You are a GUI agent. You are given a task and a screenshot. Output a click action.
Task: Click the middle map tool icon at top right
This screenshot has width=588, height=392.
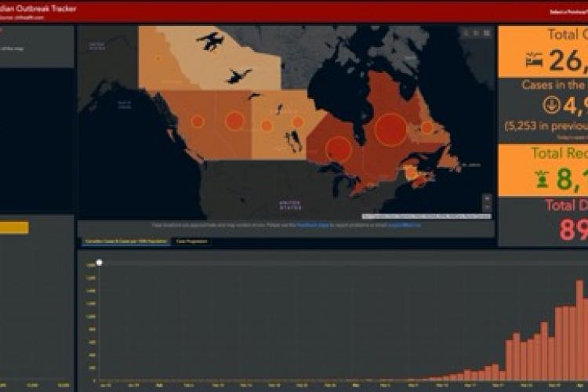pyautogui.click(x=476, y=34)
